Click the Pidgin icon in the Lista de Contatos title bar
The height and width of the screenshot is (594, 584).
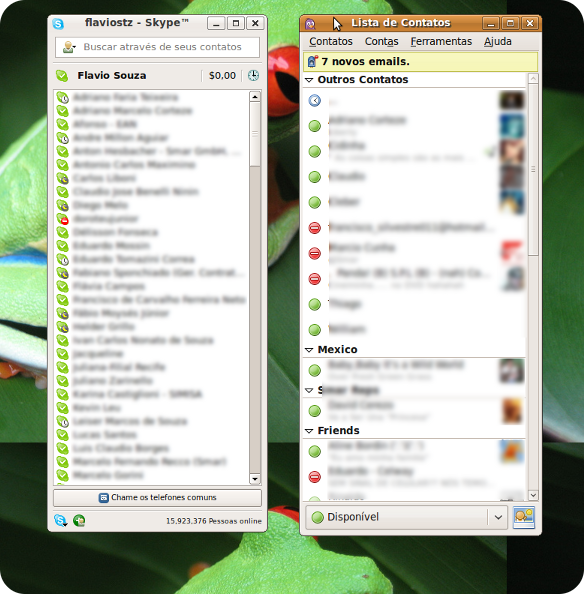310,23
